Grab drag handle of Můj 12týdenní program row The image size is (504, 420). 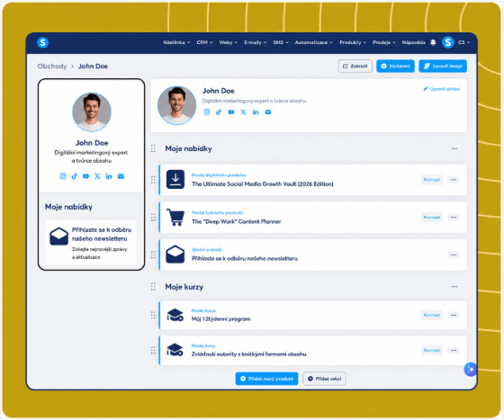153,315
